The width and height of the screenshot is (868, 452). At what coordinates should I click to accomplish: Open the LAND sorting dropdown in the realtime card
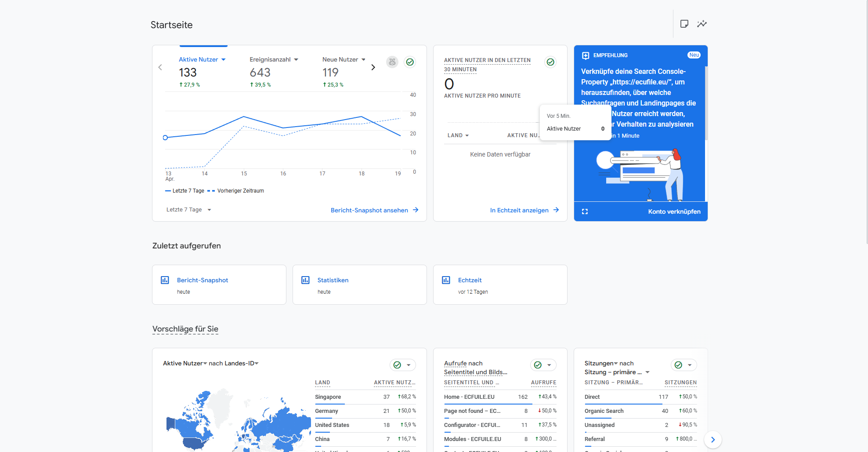click(x=458, y=135)
